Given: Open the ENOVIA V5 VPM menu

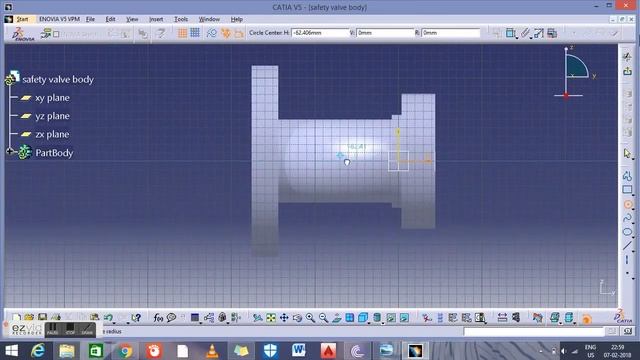Looking at the screenshot, I should click(59, 19).
